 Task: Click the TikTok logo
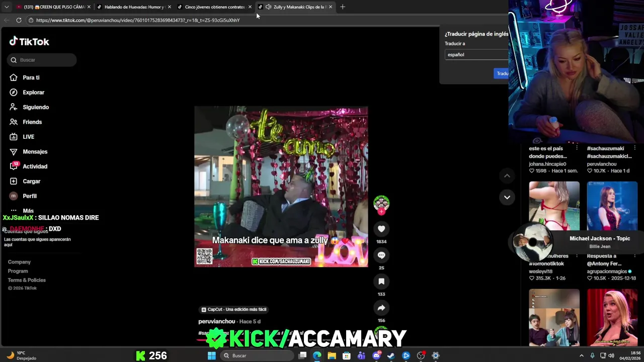[29, 42]
